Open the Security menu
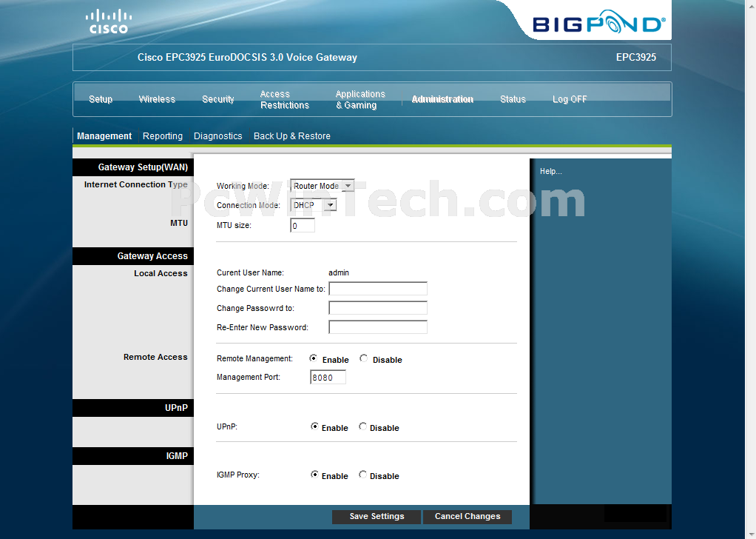The height and width of the screenshot is (539, 756). pyautogui.click(x=218, y=99)
